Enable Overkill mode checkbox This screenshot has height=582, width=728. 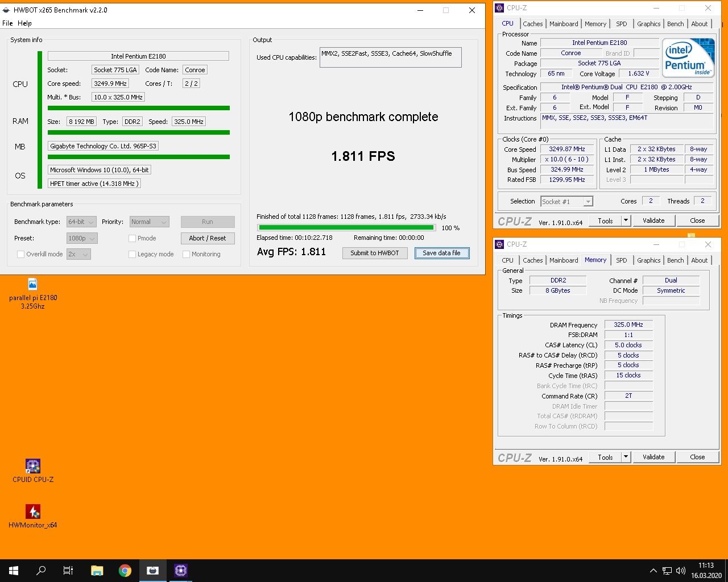21,254
